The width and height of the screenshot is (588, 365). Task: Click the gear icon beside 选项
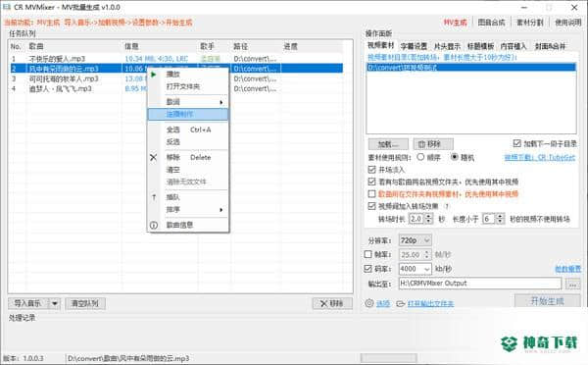[369, 303]
